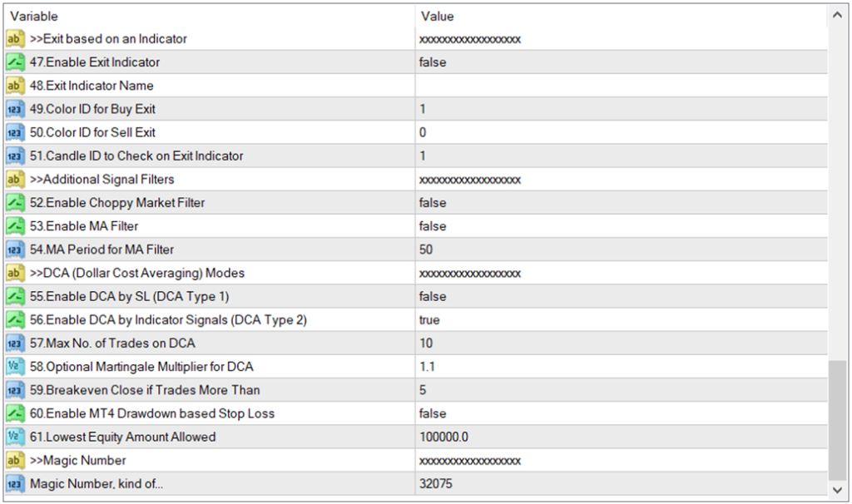Click the string icon for DCA Modes section
This screenshot has width=852, height=504.
pyautogui.click(x=15, y=273)
